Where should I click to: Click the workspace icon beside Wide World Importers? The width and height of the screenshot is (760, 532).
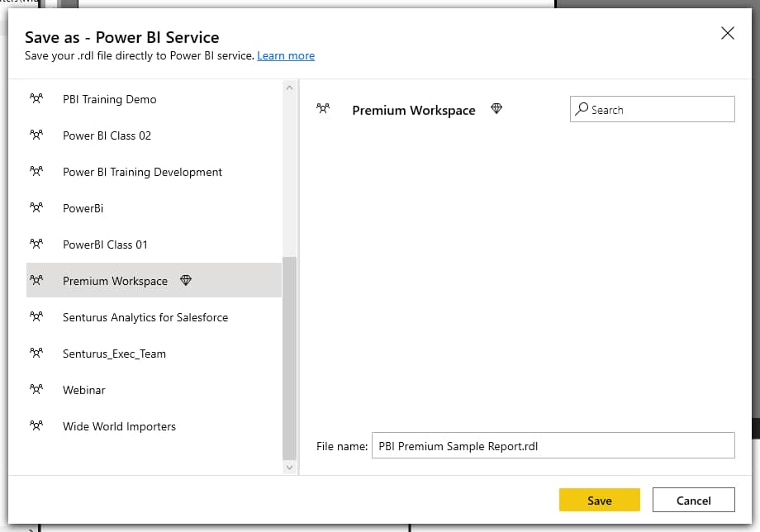(x=36, y=426)
